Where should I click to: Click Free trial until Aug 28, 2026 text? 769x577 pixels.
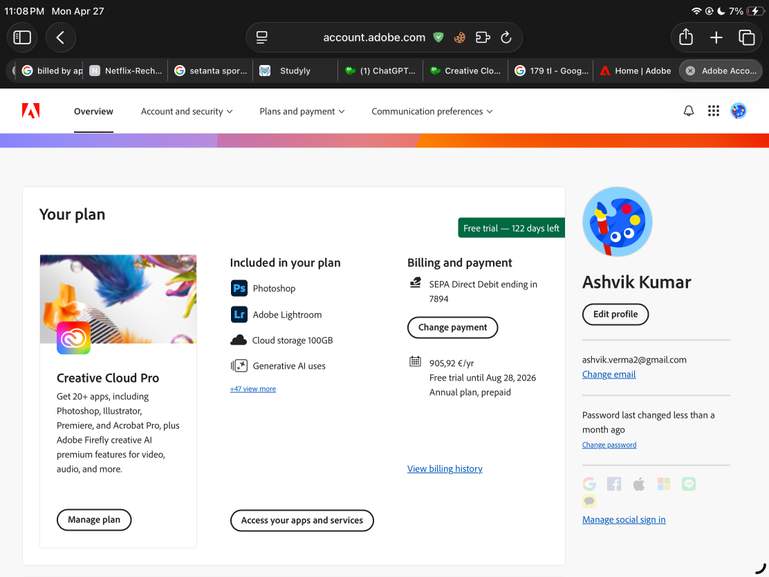[483, 378]
